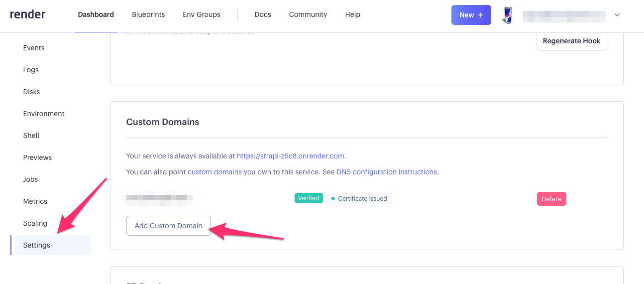Image resolution: width=644 pixels, height=284 pixels.
Task: Select Previews in the sidebar
Action: [37, 157]
